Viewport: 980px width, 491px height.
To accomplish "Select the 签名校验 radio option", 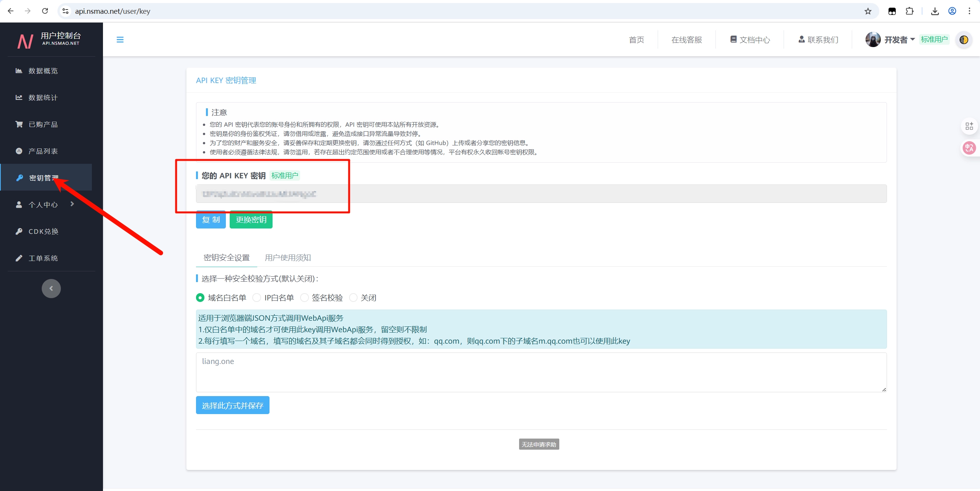I will [304, 298].
